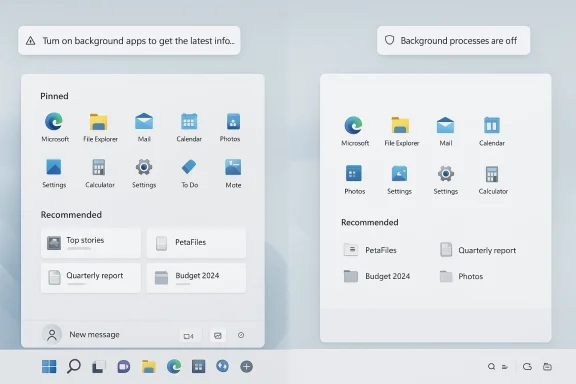Click the New message label
The height and width of the screenshot is (384, 576).
tap(94, 334)
